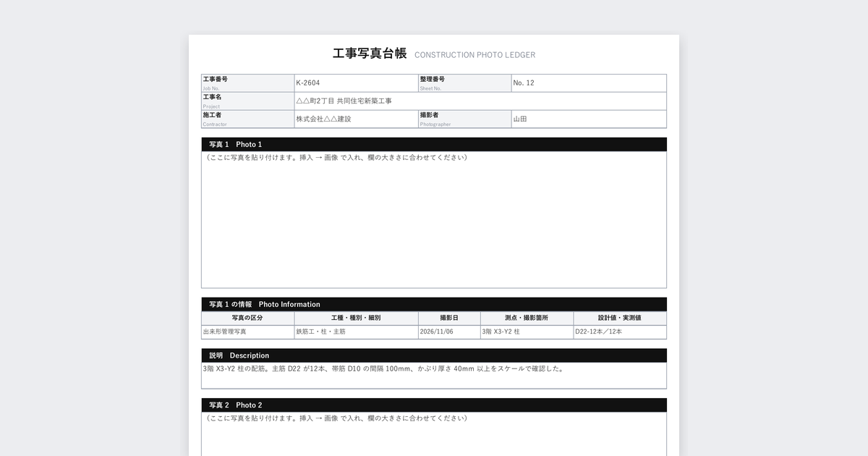Select the job number value K-2604
Viewport: 868px width, 456px height.
307,83
